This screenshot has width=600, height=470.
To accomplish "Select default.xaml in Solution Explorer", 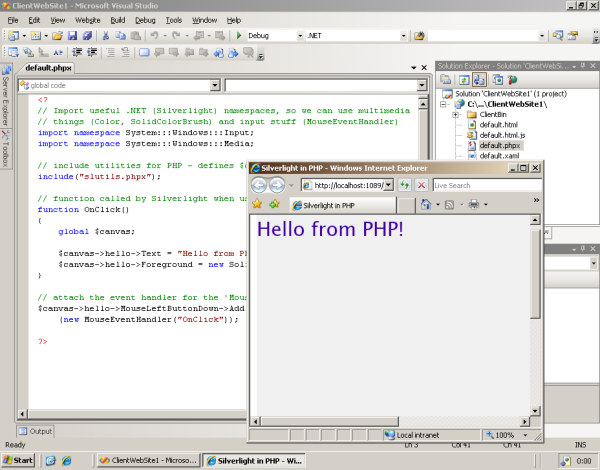I will 499,156.
